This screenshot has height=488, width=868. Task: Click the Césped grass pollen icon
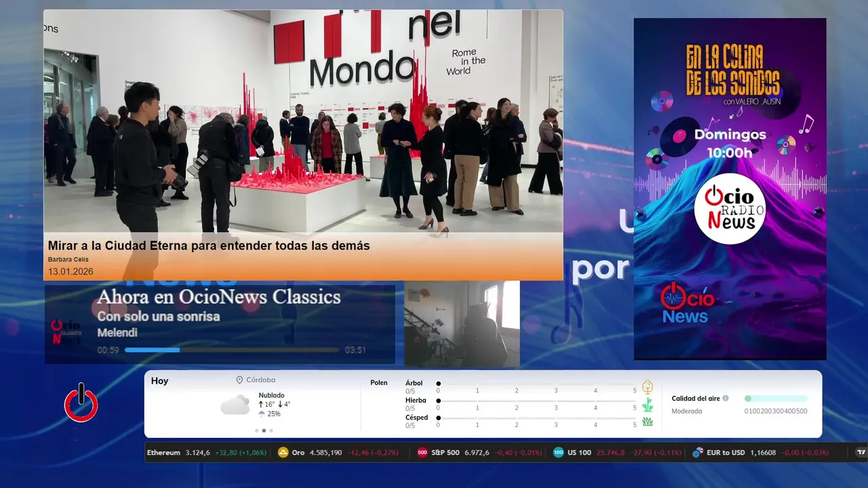[648, 422]
